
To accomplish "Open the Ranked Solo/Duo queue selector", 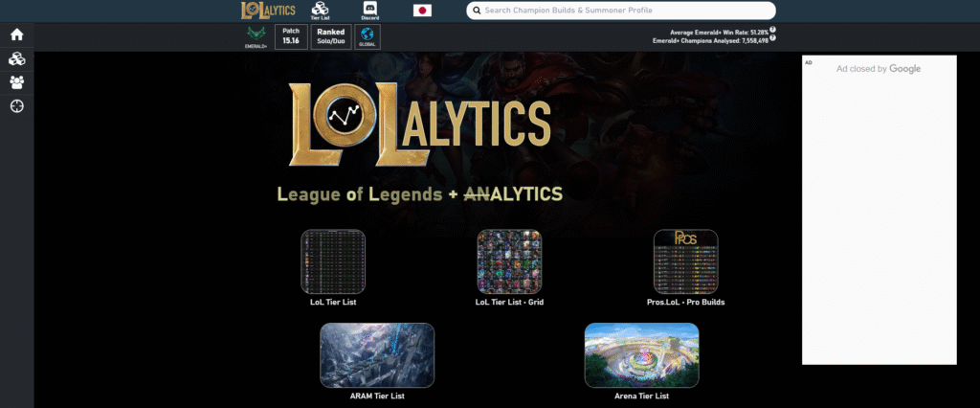I will (x=330, y=37).
